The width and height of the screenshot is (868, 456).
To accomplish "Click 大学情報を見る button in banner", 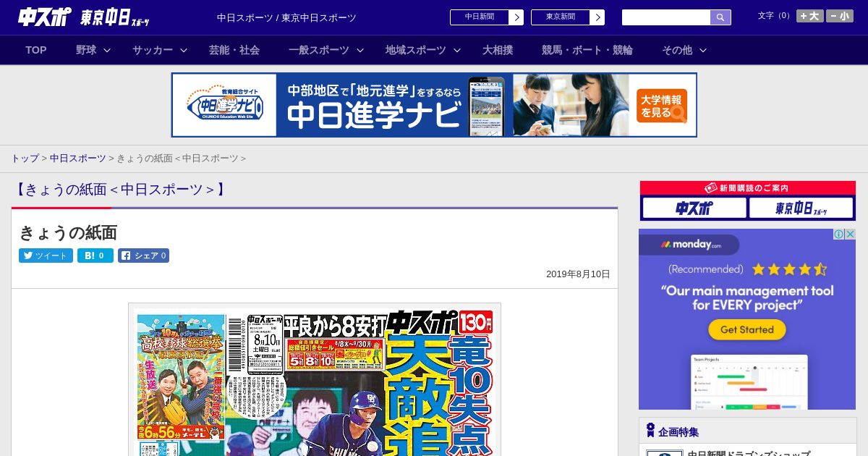I will (662, 106).
